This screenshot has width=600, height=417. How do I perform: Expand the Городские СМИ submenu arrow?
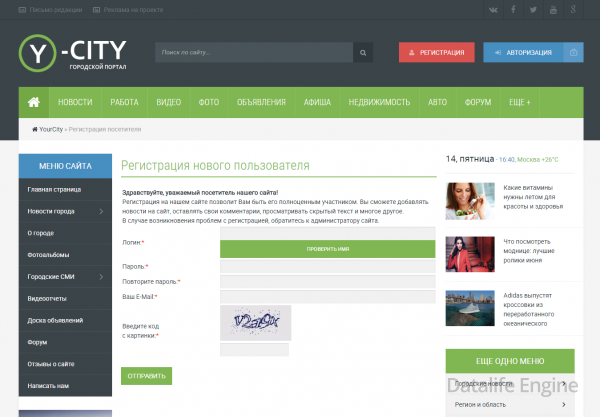pyautogui.click(x=101, y=277)
